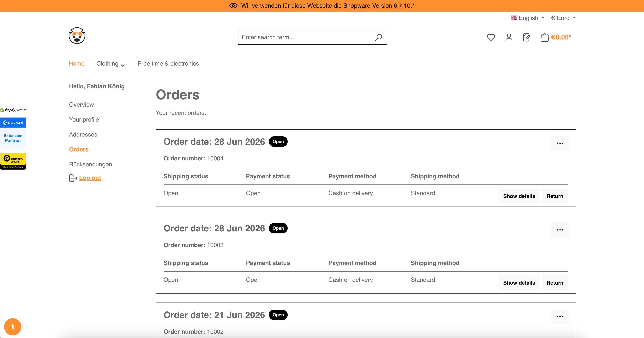The height and width of the screenshot is (338, 644).
Task: Click 'Order number: 10002' text
Action: pos(193,331)
